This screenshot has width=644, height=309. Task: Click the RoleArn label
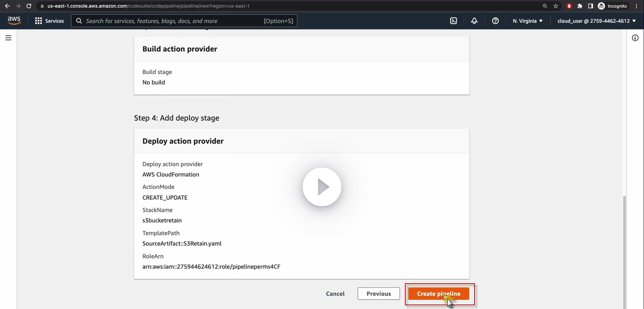click(x=153, y=256)
